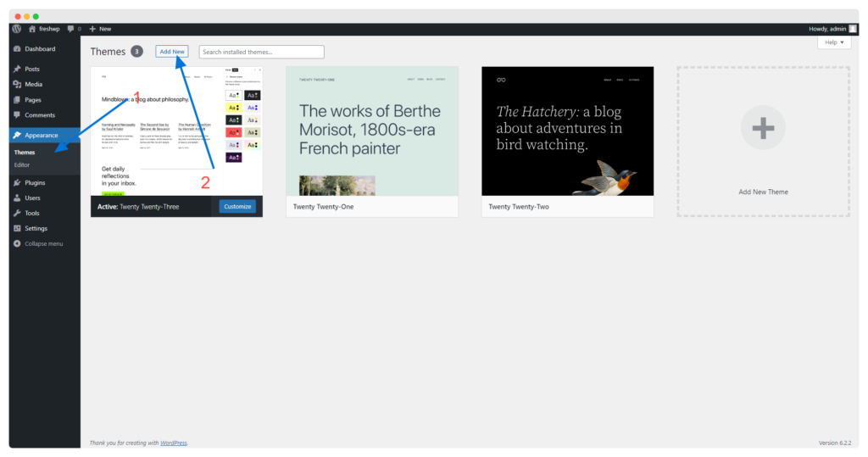The width and height of the screenshot is (868, 457).
Task: Click the Comments icon in sidebar
Action: pos(17,115)
